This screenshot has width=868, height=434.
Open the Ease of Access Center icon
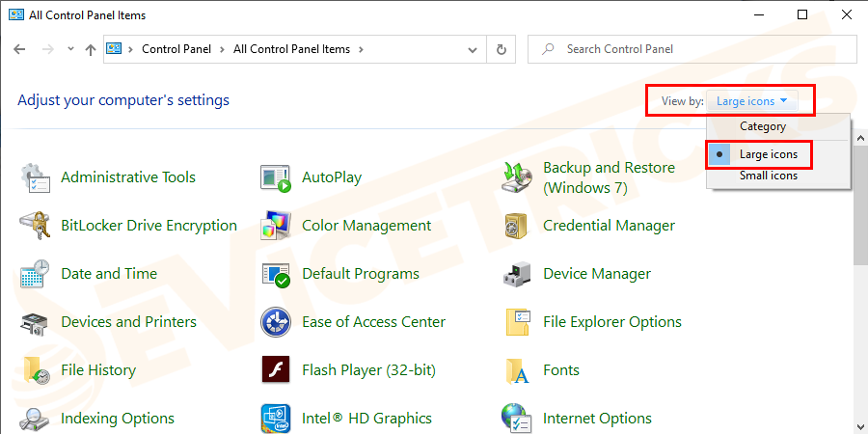pyautogui.click(x=276, y=322)
